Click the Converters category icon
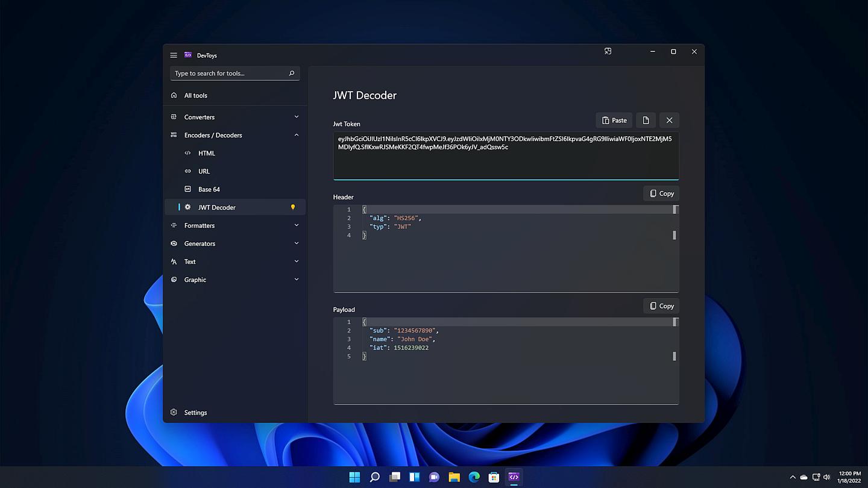The height and width of the screenshot is (488, 868). [174, 117]
